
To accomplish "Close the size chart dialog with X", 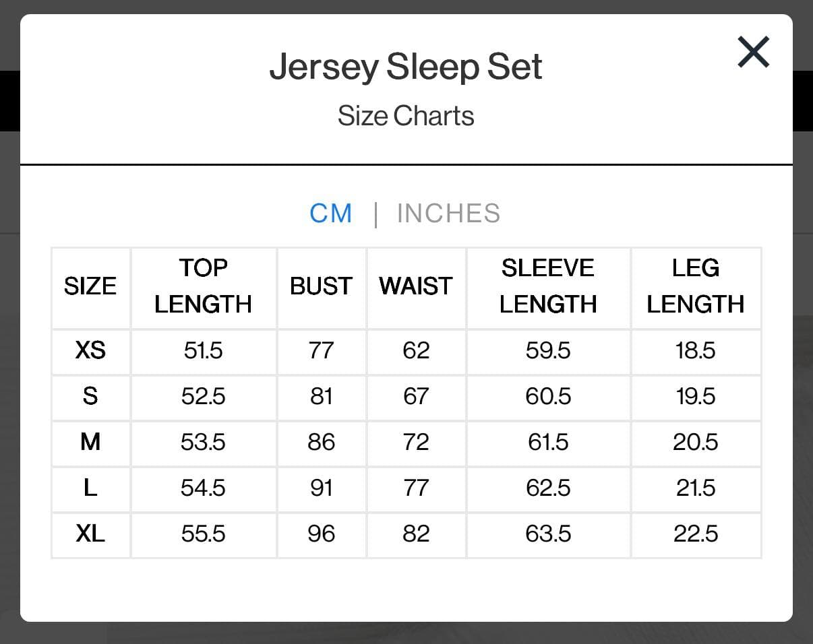I will 754,52.
